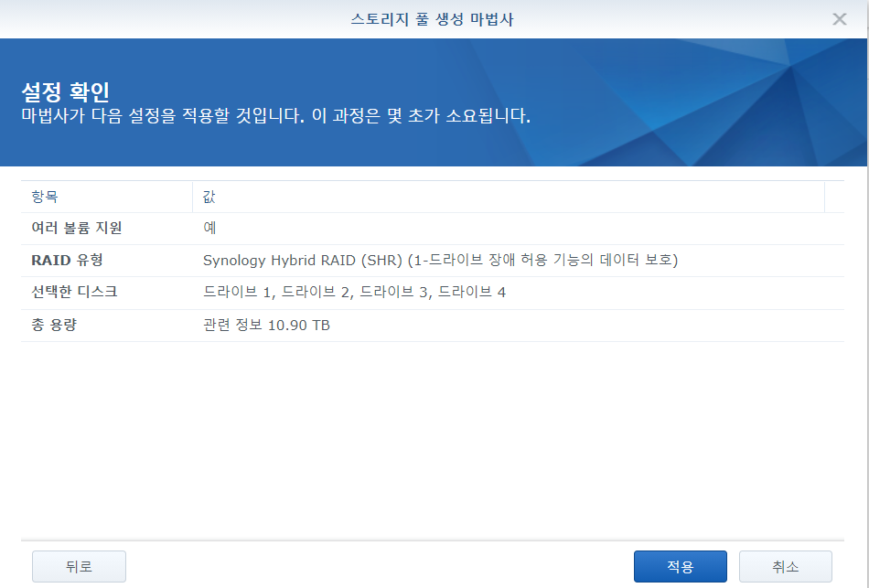Select the 드라이브 1, 드라이브 2 disks value
Screen dimensions: 869x588
[x=354, y=292]
